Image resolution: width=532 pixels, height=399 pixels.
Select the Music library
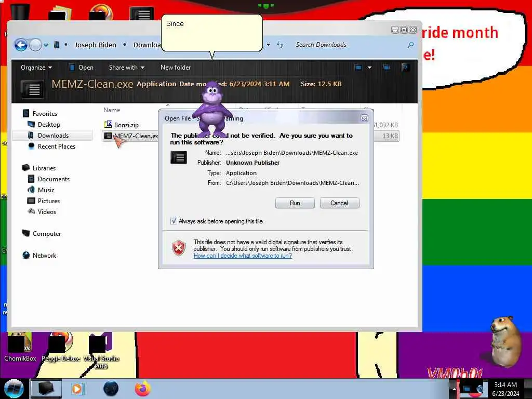(41, 190)
